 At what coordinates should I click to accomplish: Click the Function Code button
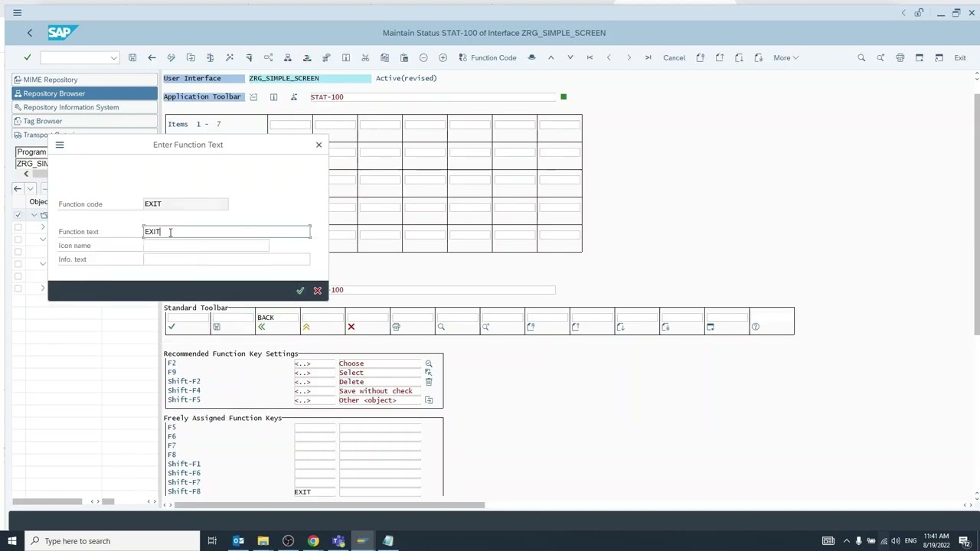(x=488, y=58)
